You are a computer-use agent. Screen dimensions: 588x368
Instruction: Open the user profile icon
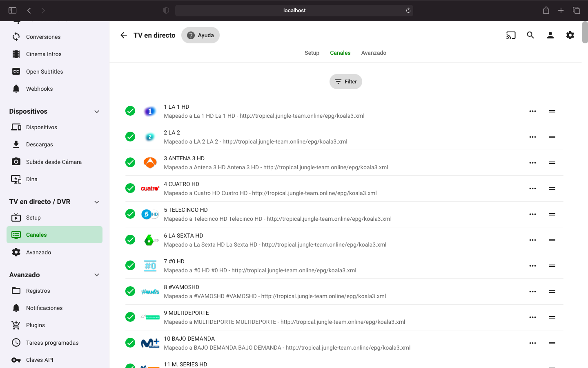(x=550, y=35)
